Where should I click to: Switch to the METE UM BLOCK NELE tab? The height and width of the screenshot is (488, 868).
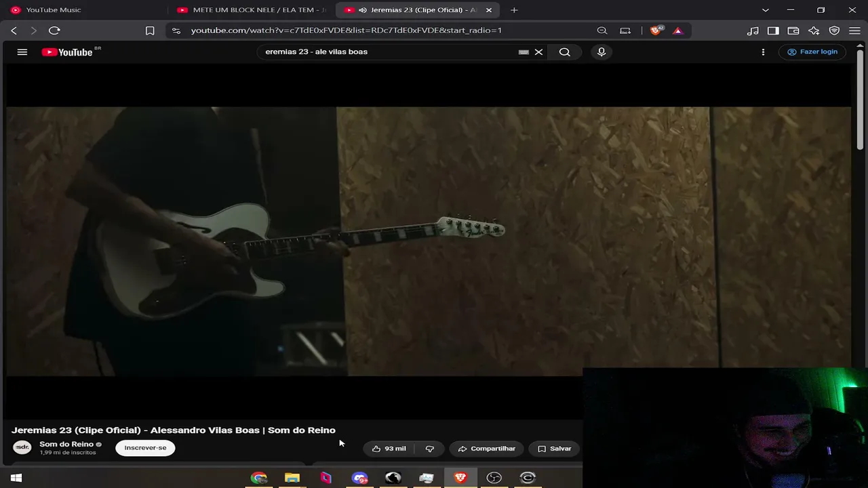click(251, 10)
